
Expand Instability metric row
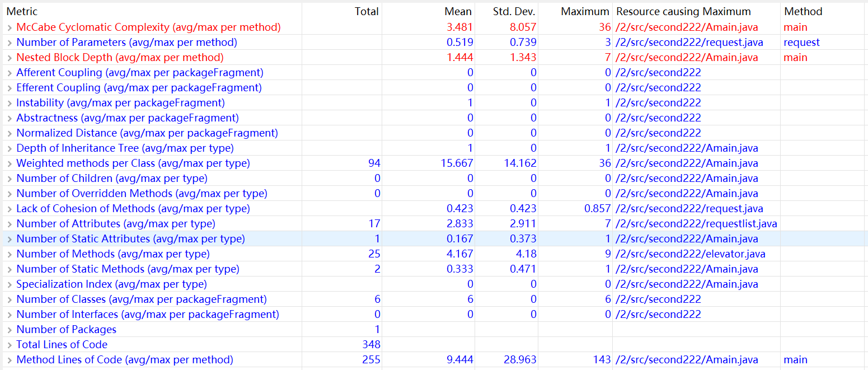coord(10,103)
